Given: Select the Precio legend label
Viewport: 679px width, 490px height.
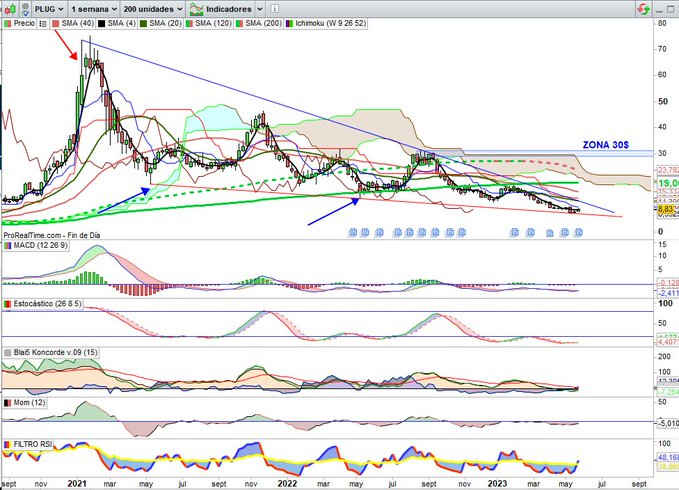Looking at the screenshot, I should (x=24, y=23).
